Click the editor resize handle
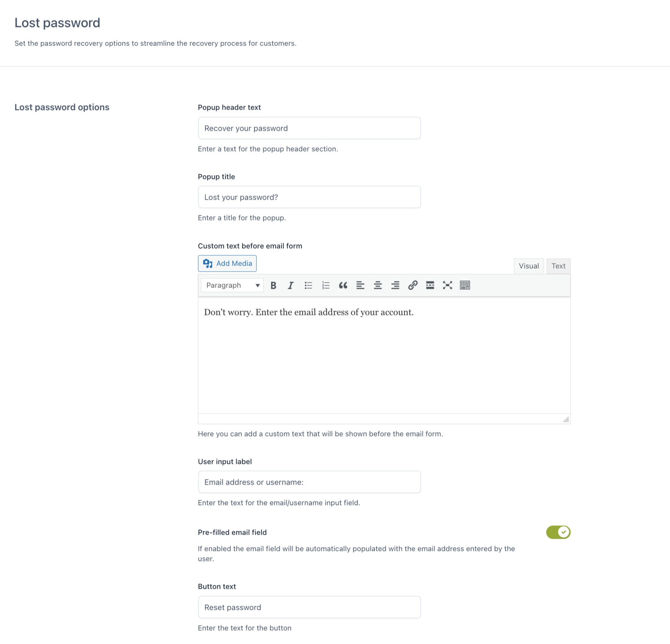Screen dimensions: 670x644 [566, 419]
